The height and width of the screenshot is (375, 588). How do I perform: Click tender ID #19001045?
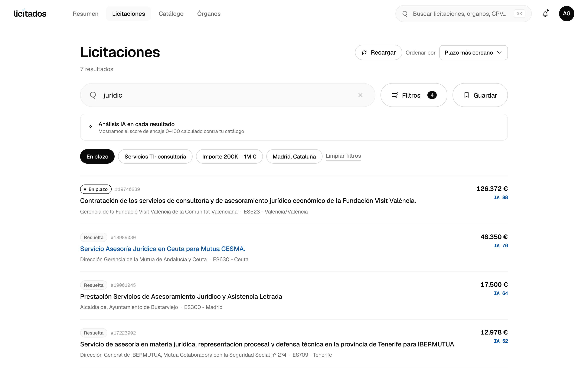(x=123, y=285)
